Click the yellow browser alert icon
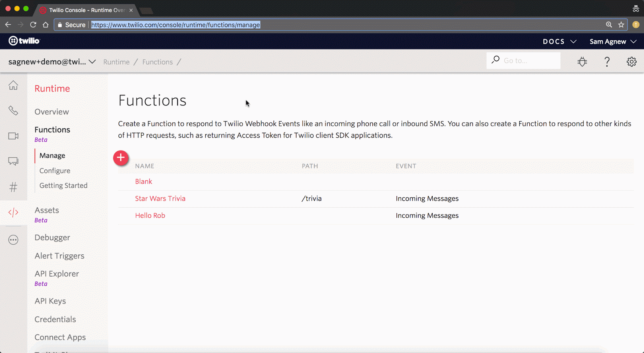This screenshot has width=644, height=353. click(x=636, y=25)
